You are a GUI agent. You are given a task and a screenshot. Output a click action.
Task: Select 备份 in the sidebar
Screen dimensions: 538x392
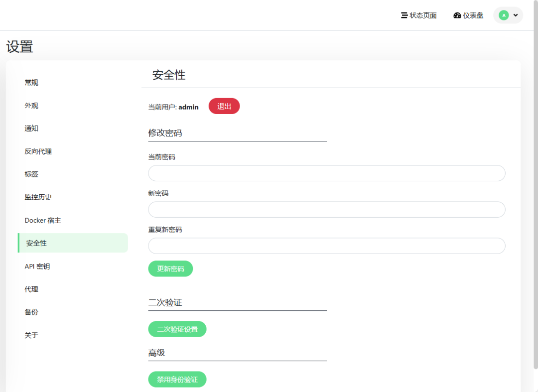[x=31, y=312]
